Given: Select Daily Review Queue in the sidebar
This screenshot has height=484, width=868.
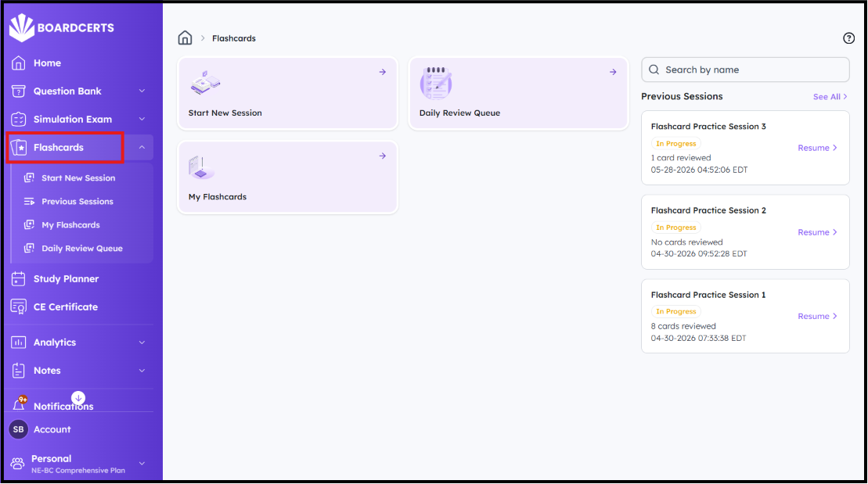Looking at the screenshot, I should [x=82, y=249].
